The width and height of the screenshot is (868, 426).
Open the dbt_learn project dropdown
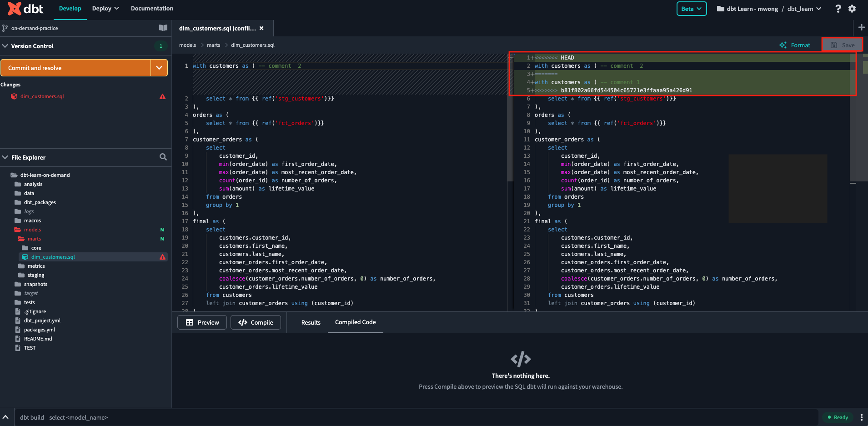[804, 8]
